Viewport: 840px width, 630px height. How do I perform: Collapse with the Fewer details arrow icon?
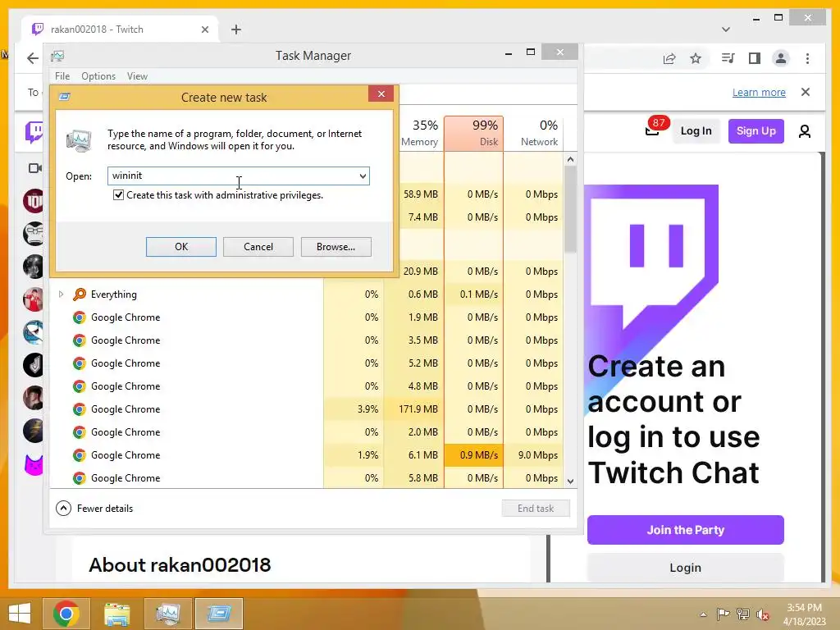click(x=63, y=508)
